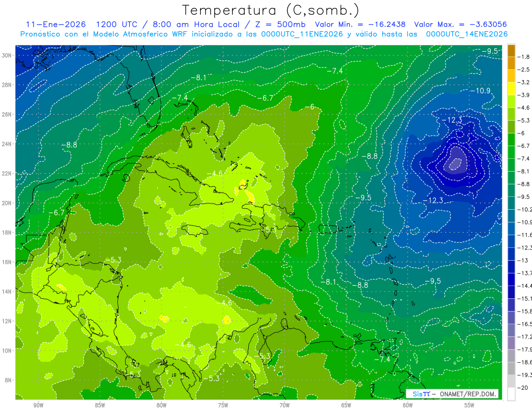532x411 pixels.
Task: Select the date text '11-Ene-2026'
Action: point(55,24)
